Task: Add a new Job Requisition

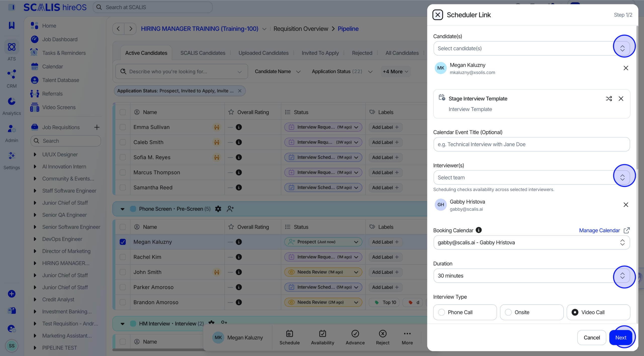Action: coord(97,127)
